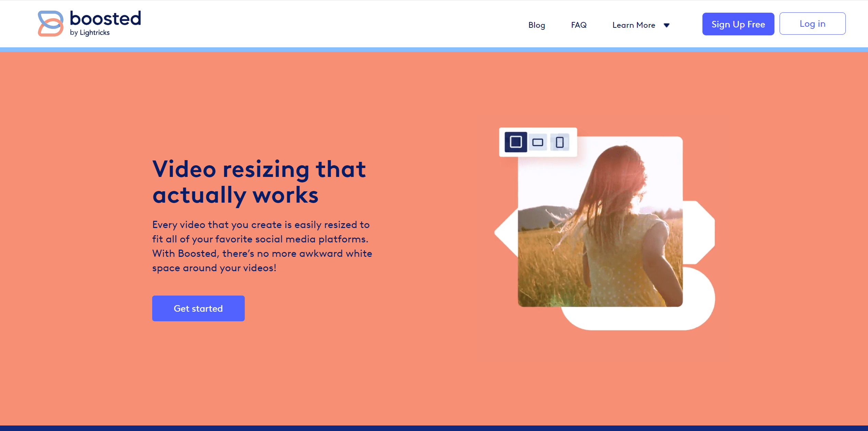The width and height of the screenshot is (868, 431).
Task: Expand the Learn More menu
Action: [x=634, y=25]
